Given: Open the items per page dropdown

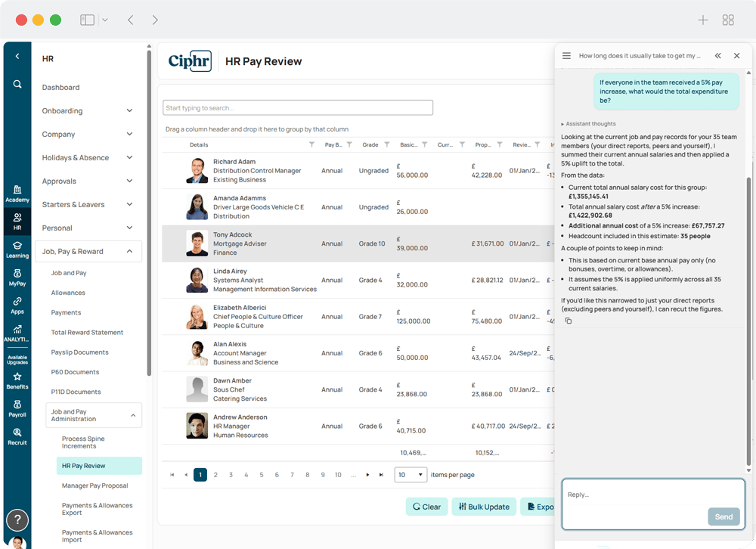Looking at the screenshot, I should point(411,475).
